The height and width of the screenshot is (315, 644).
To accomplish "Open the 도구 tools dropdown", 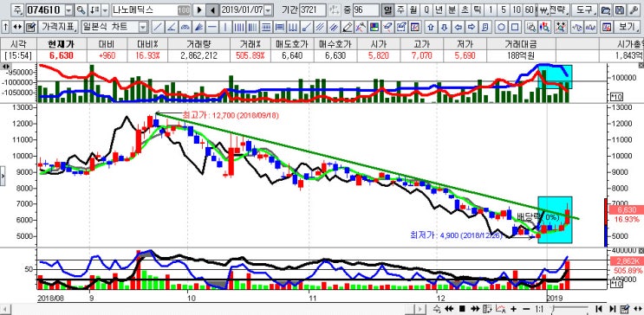I will tap(584, 10).
